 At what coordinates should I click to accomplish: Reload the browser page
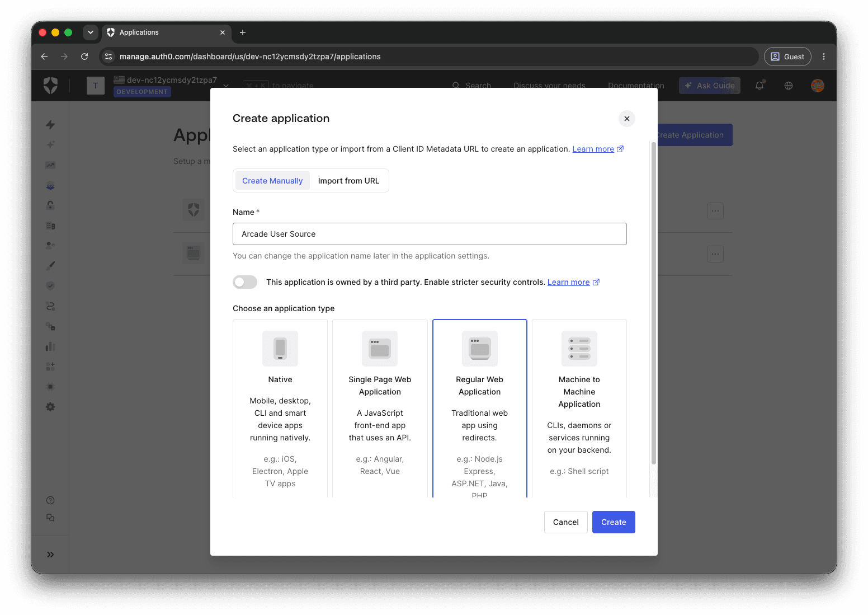[x=84, y=57]
